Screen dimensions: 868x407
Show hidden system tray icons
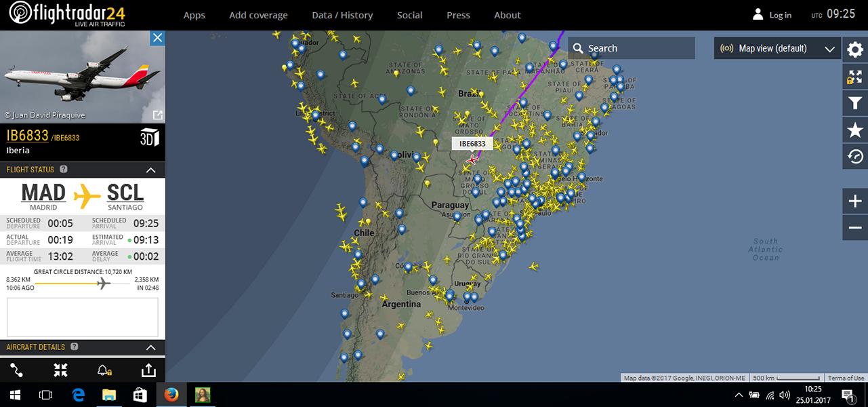pyautogui.click(x=739, y=395)
